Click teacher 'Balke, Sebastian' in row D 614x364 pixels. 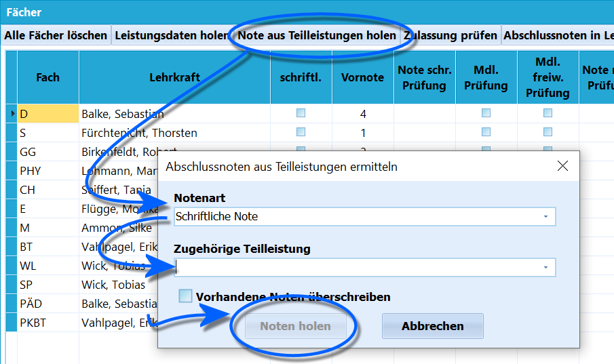[123, 114]
